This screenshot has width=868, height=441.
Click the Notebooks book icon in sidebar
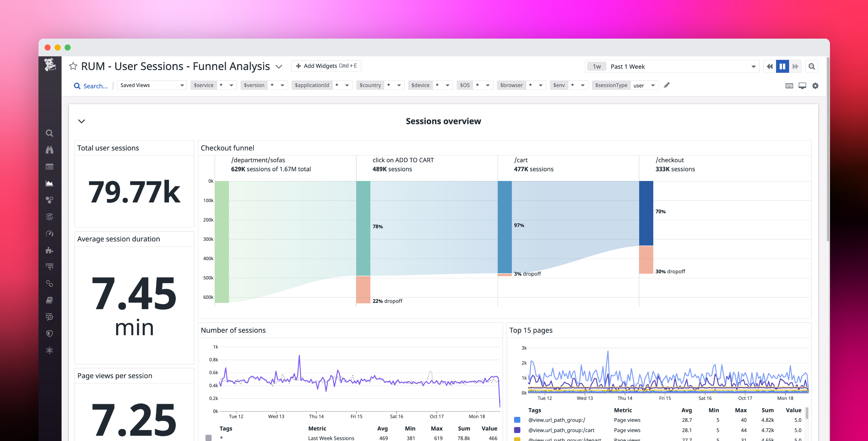[x=50, y=300]
